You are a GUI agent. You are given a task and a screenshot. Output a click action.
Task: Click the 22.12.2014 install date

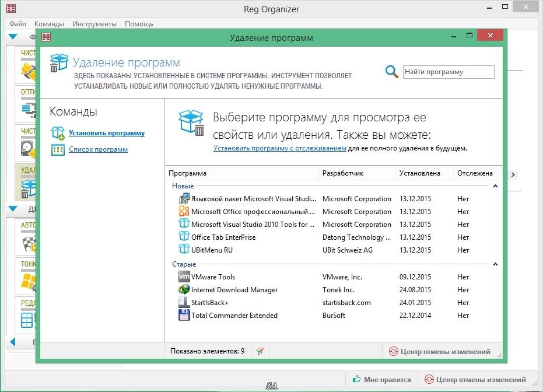[x=415, y=316]
